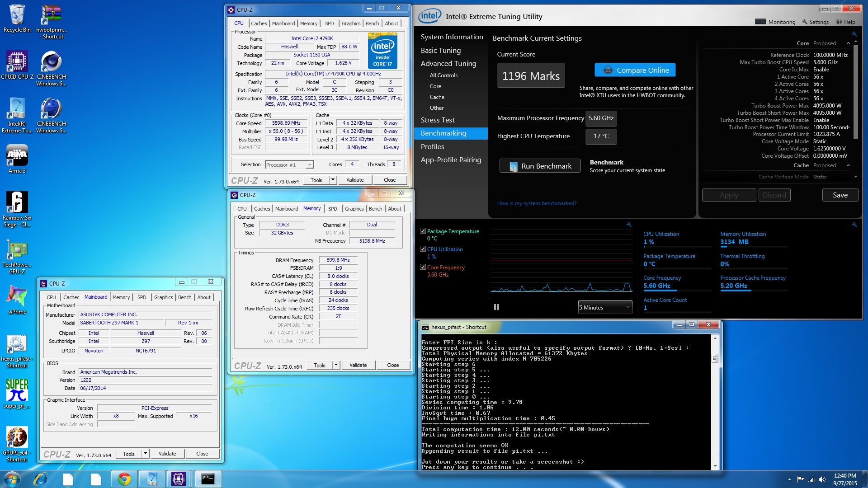Open 'How is my system benchmarked?' link
The image size is (868, 488).
point(537,203)
